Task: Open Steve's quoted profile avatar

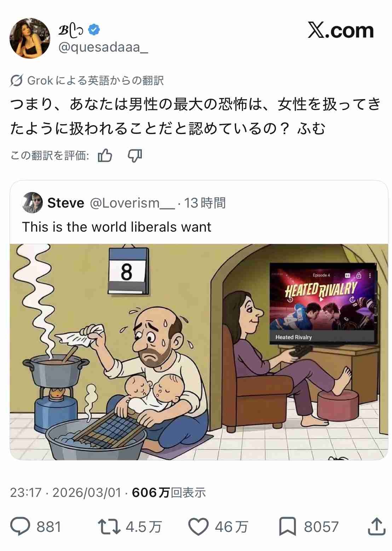Action: point(32,203)
